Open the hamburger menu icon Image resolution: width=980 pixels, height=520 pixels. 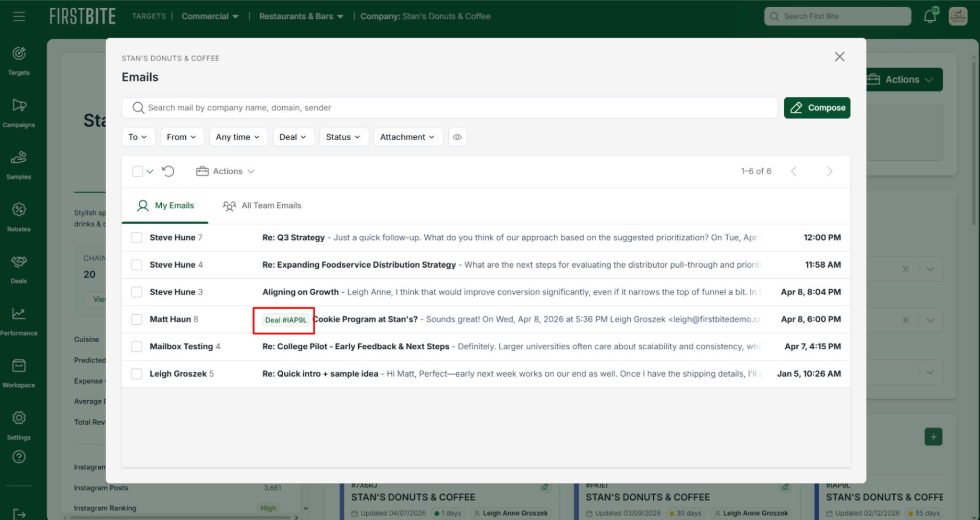19,16
